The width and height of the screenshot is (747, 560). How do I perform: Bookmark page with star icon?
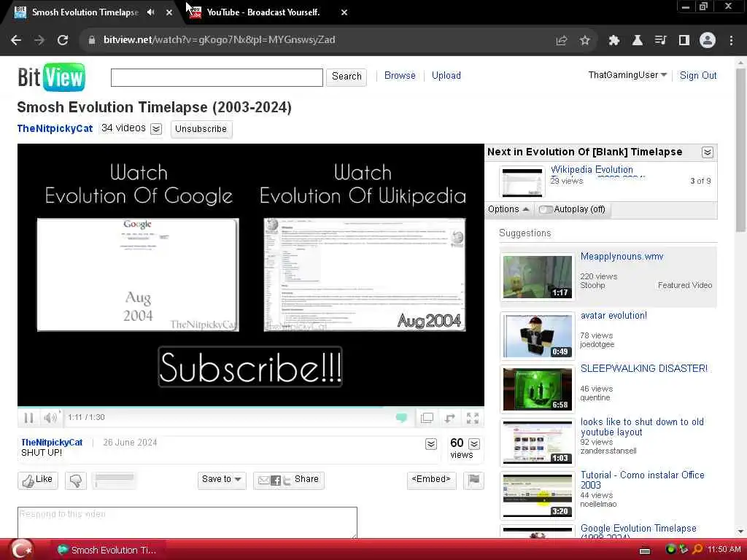click(585, 41)
